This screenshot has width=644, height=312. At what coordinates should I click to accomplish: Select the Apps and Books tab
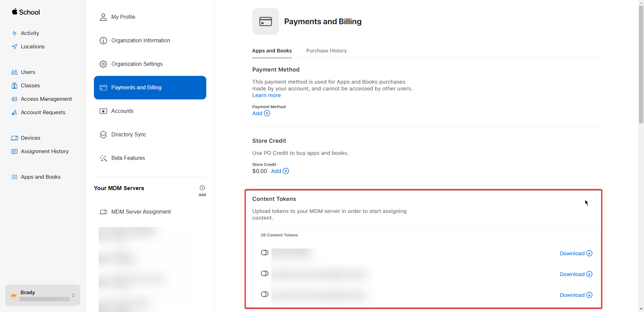click(x=272, y=51)
